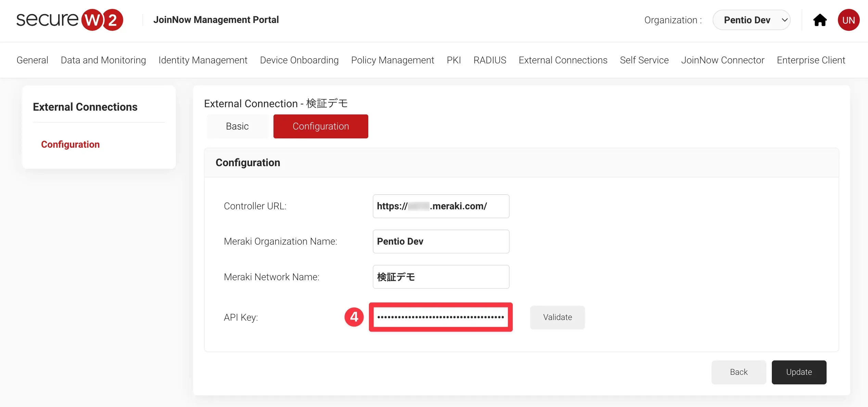868x407 pixels.
Task: Open External Connections menu
Action: point(563,60)
